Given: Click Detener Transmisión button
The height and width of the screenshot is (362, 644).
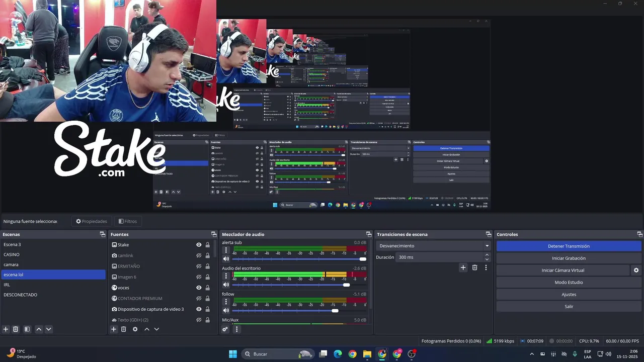Looking at the screenshot, I should pyautogui.click(x=569, y=246).
